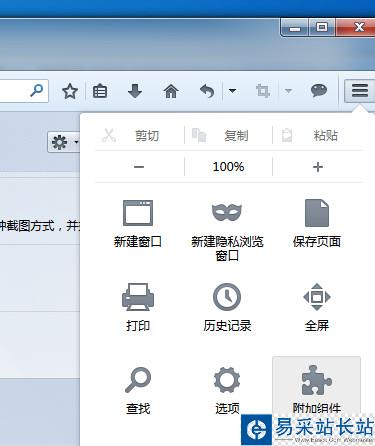Minimize the browser window
The width and height of the screenshot is (375, 446).
pos(295,28)
